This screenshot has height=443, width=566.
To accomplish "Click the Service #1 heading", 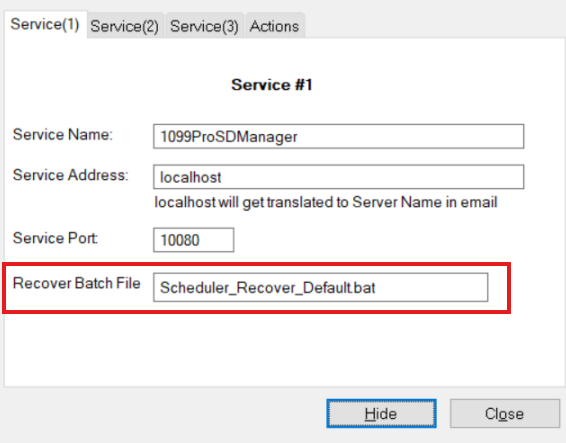I will pos(271,85).
